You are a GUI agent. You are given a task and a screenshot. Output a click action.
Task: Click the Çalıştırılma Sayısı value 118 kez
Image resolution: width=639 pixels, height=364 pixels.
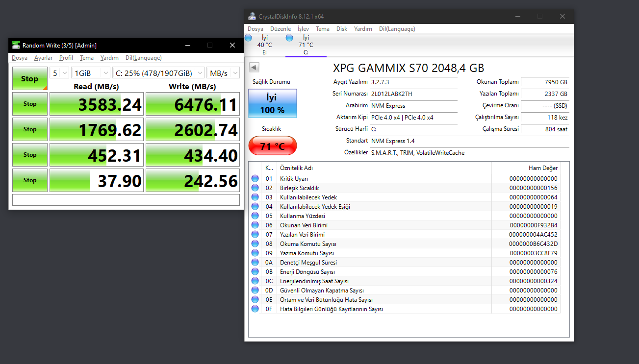pyautogui.click(x=545, y=118)
